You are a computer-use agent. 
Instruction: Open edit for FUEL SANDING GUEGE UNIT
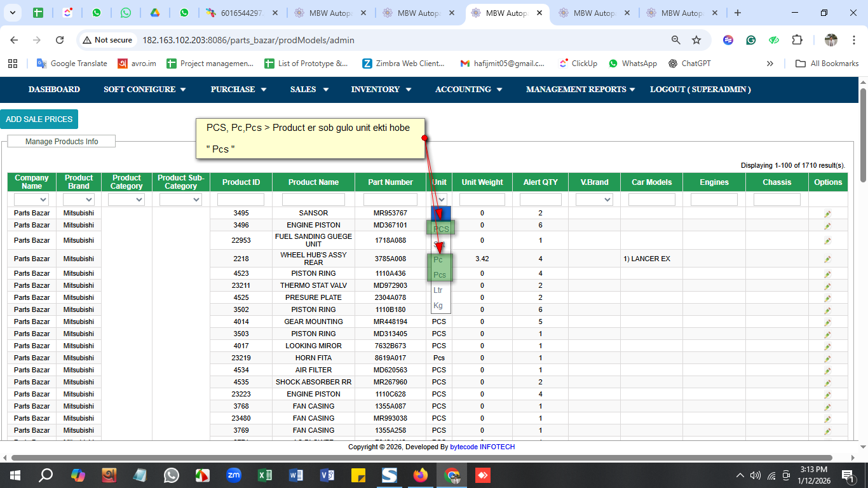pyautogui.click(x=827, y=241)
